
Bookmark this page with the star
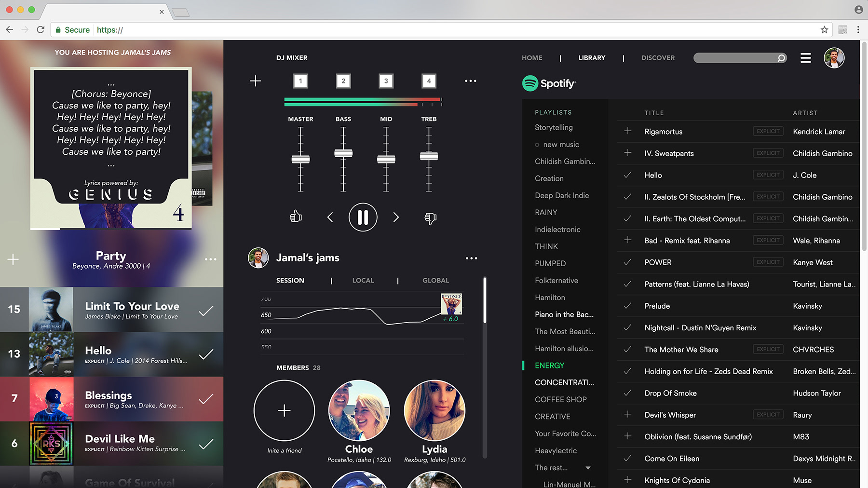click(x=825, y=30)
